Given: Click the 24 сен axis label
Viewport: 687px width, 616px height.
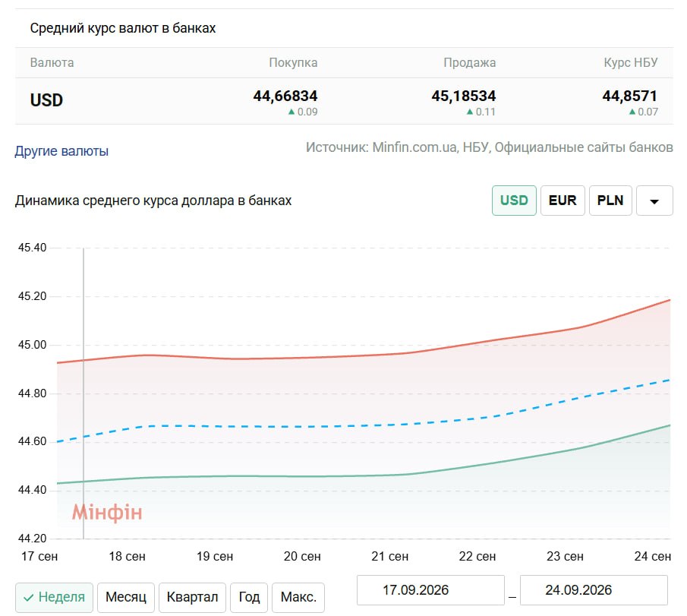Looking at the screenshot, I should click(x=652, y=556).
